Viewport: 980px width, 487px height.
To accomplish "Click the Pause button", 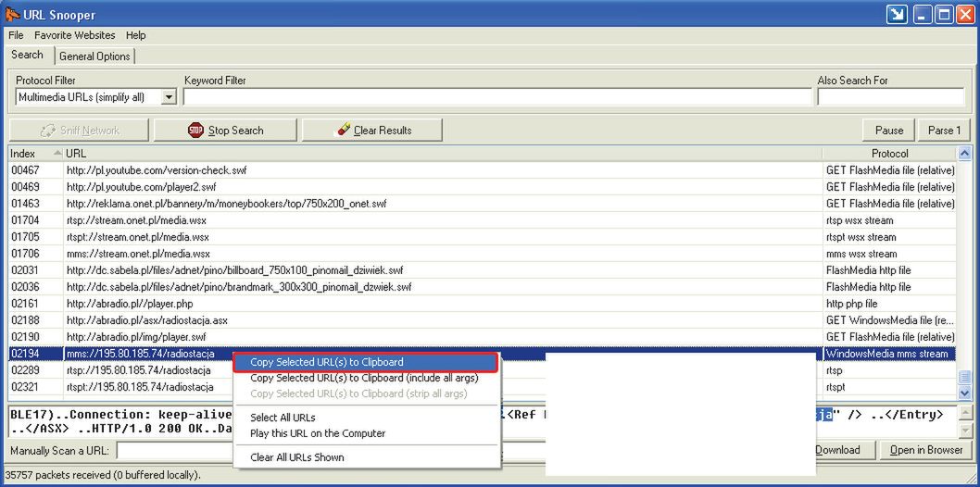I will click(x=888, y=130).
